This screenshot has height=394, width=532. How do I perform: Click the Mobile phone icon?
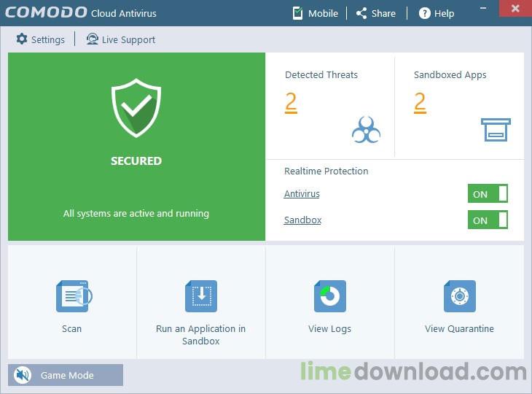pyautogui.click(x=297, y=13)
